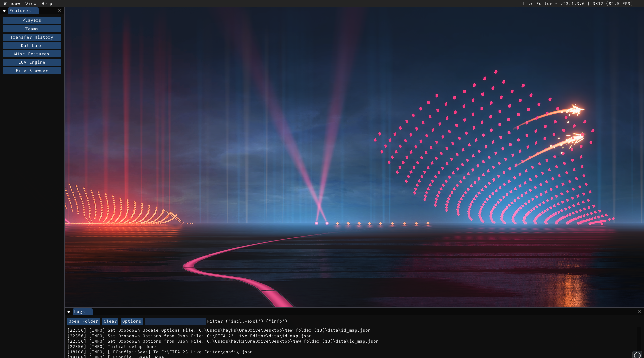Open the Help menu
The width and height of the screenshot is (644, 358).
coord(47,4)
